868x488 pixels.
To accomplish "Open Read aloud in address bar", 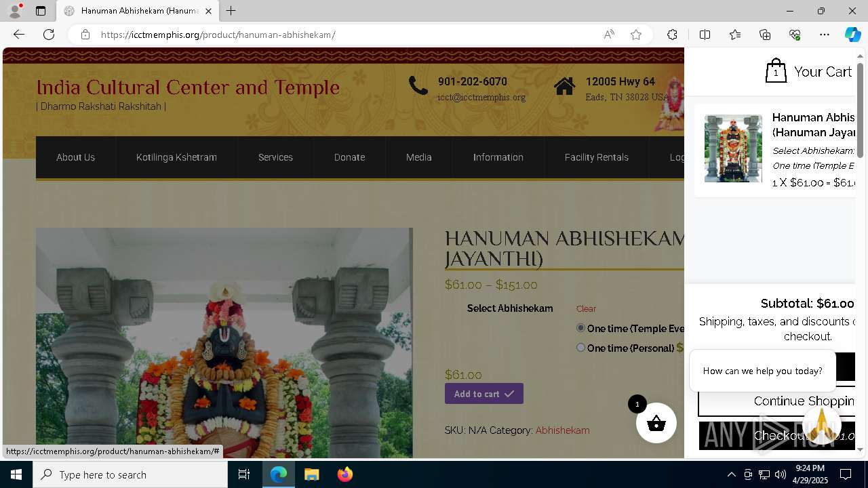I will (609, 35).
